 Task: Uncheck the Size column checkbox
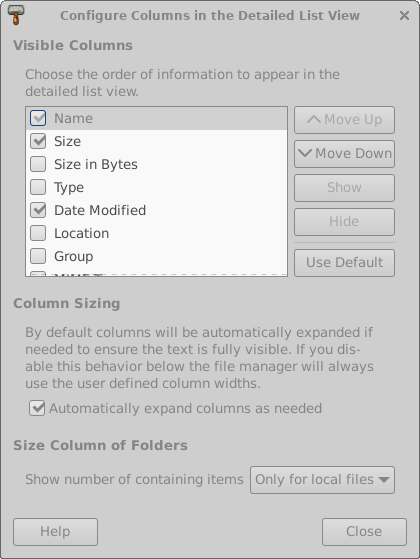[38, 141]
